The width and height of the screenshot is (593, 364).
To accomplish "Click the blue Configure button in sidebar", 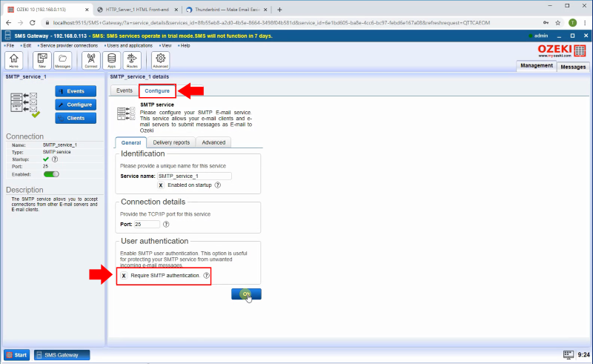I will coord(76,105).
